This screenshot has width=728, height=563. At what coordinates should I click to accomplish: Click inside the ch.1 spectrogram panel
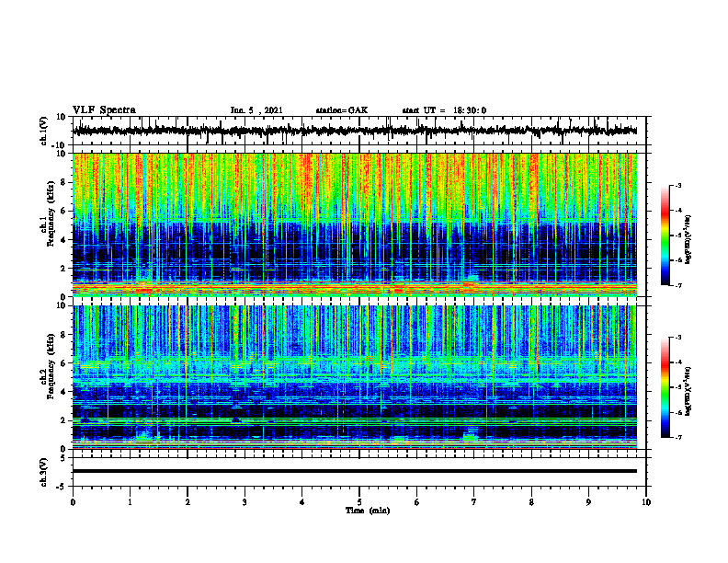tap(354, 224)
